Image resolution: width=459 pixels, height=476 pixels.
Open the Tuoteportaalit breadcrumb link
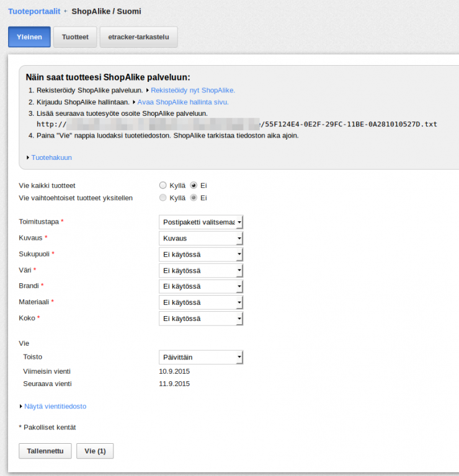(x=34, y=12)
